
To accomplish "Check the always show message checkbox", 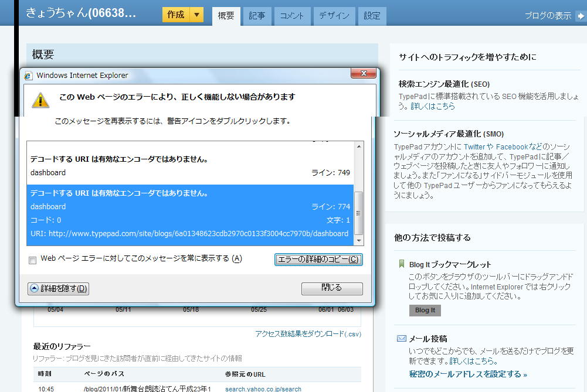I will tap(33, 260).
